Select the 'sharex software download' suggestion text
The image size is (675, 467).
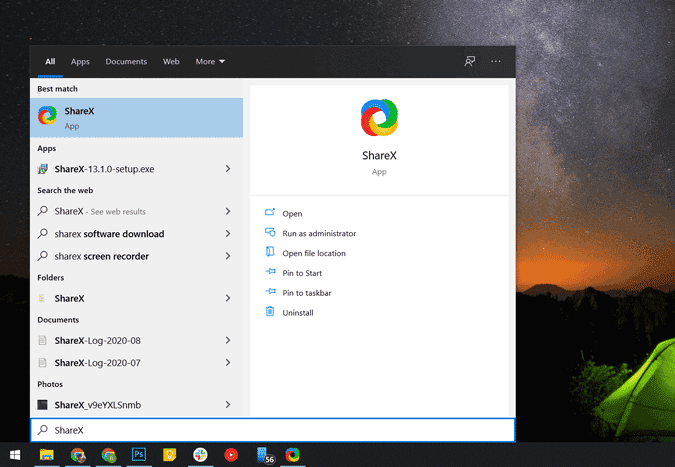point(109,234)
